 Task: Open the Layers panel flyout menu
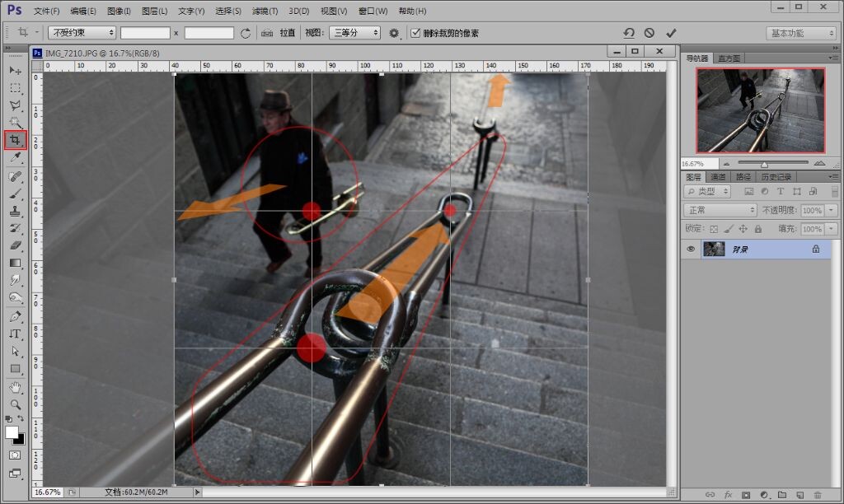(834, 176)
